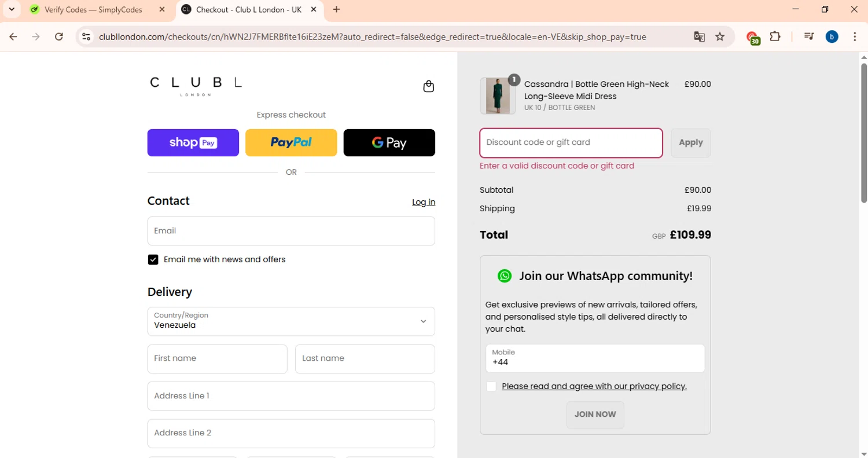868x458 pixels.
Task: Click the translate page icon
Action: point(699,36)
